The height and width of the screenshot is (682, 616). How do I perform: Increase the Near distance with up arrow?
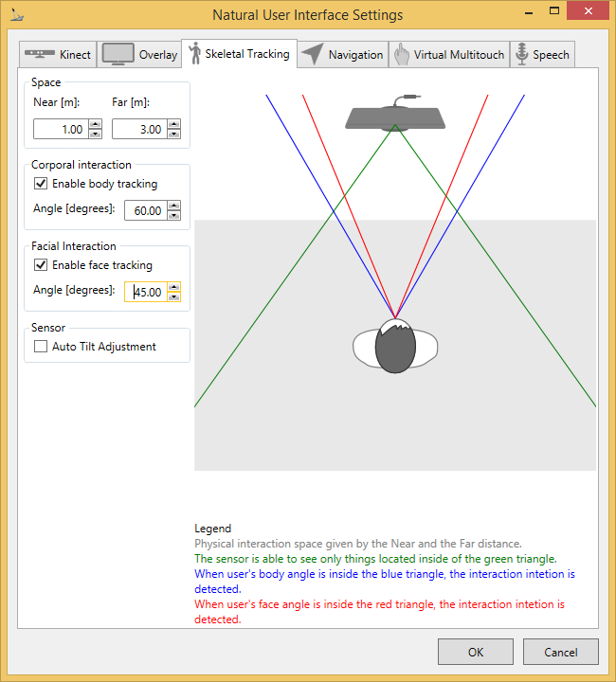95,124
